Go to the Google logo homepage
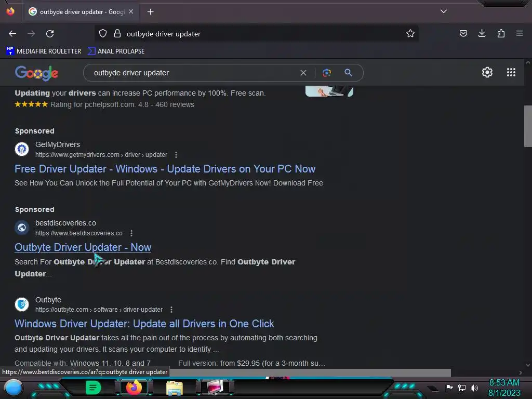Viewport: 532px width, 399px height. point(37,73)
